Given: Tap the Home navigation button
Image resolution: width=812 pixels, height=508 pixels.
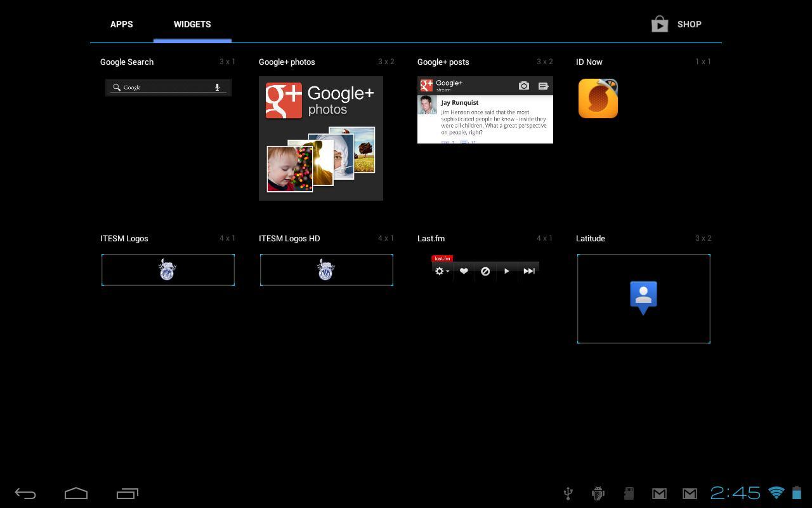Looking at the screenshot, I should 76,493.
